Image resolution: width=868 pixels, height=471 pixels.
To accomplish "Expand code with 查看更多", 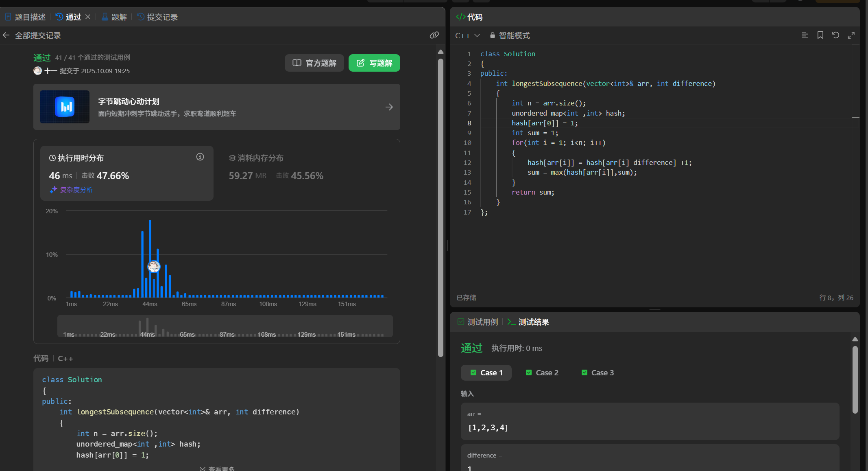I will (x=217, y=469).
